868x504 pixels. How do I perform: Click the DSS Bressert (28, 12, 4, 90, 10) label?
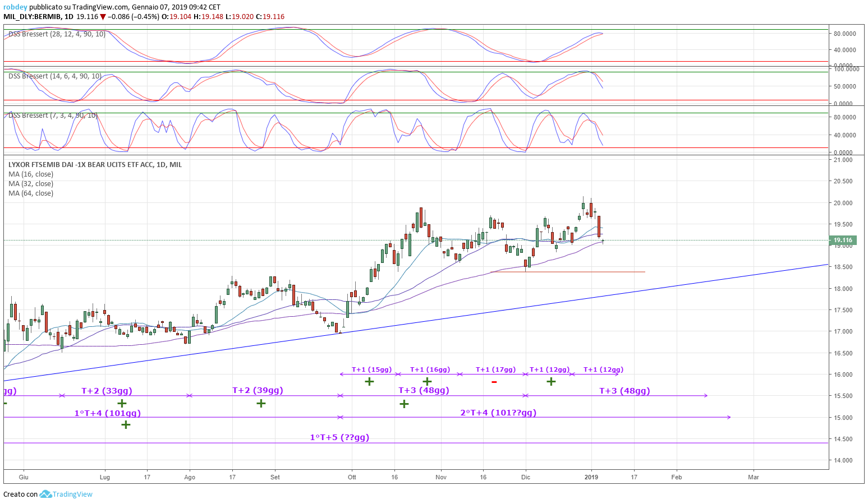57,34
